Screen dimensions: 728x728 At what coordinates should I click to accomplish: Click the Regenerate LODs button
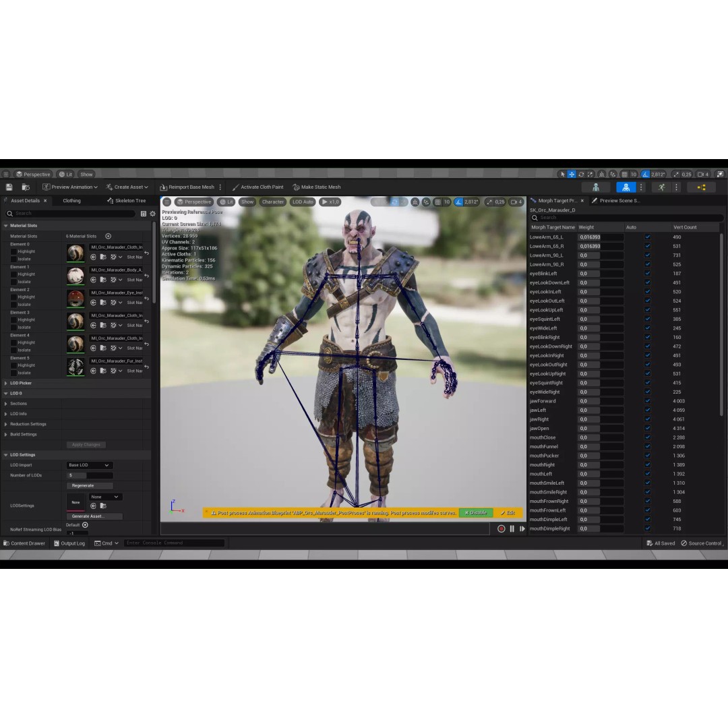coord(90,485)
